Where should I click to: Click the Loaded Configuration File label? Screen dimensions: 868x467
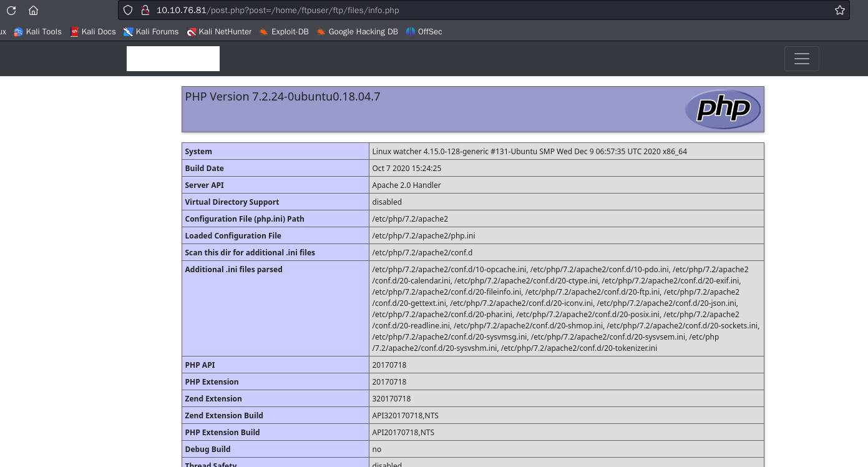coord(233,235)
